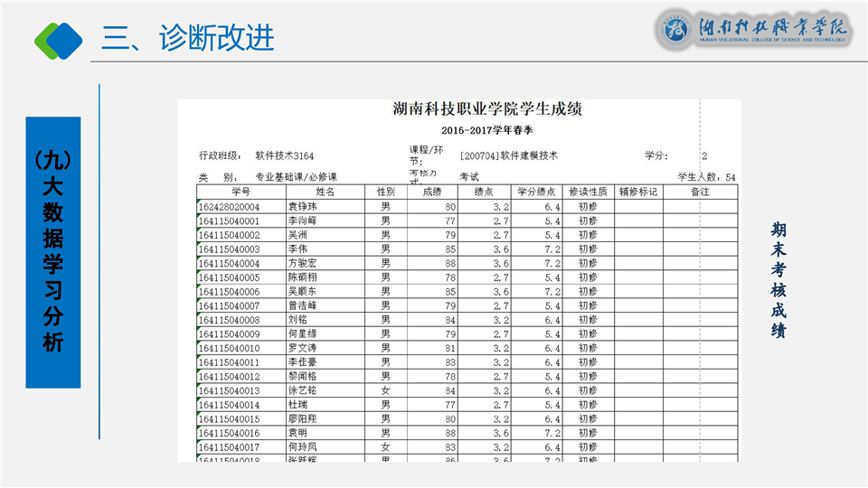Viewport: 868px width, 488px height.
Task: Select student name cell '袁铮玮'
Action: coord(303,207)
